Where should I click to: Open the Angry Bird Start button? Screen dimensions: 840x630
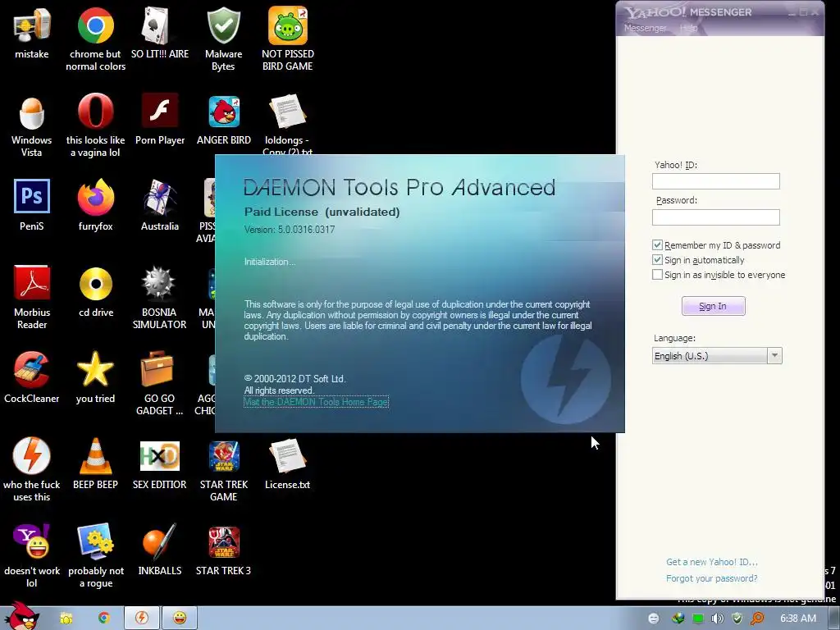tap(21, 617)
